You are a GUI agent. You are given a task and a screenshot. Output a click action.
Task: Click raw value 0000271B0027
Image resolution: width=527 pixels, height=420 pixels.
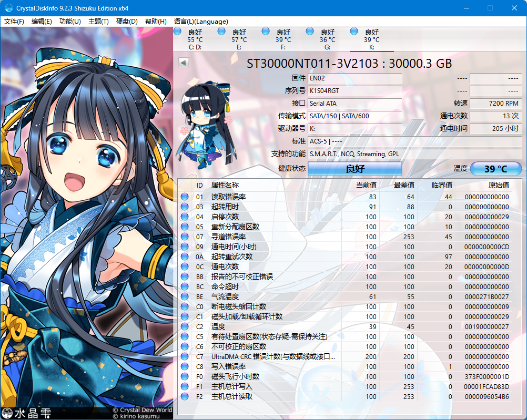tap(487, 296)
